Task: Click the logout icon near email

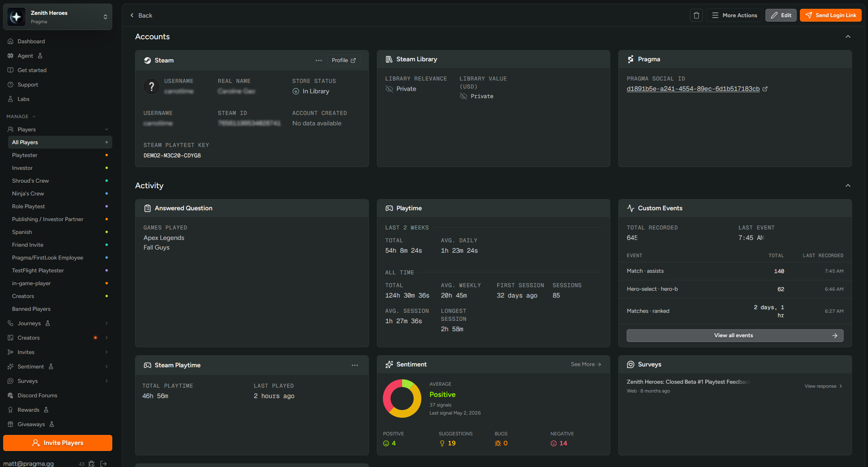Action: click(x=103, y=464)
